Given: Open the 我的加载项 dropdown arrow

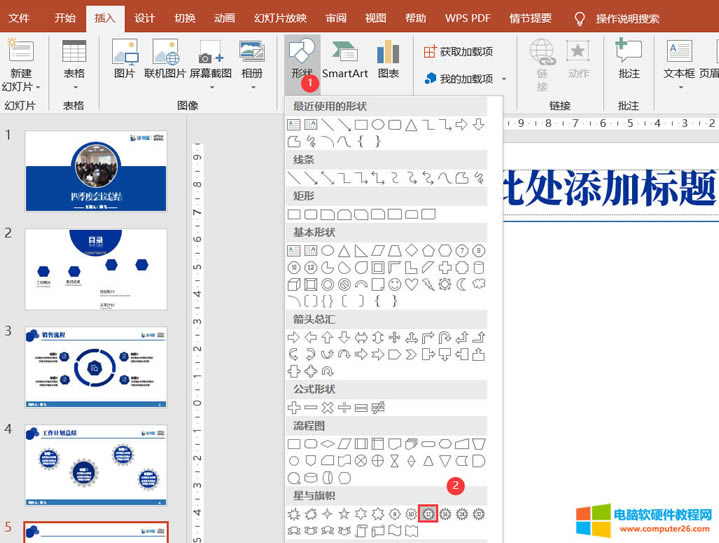Looking at the screenshot, I should coord(504,79).
